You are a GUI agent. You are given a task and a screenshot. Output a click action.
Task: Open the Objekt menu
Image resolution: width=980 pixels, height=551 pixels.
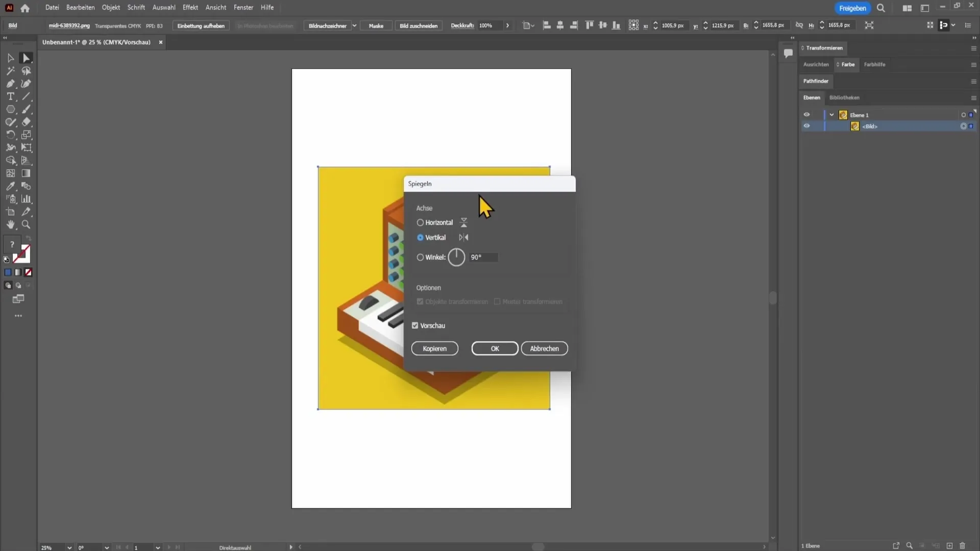111,8
